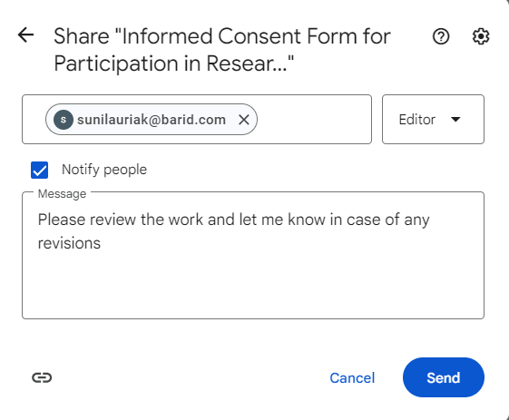Cancel the sharing dialog
The height and width of the screenshot is (420, 509).
(352, 377)
